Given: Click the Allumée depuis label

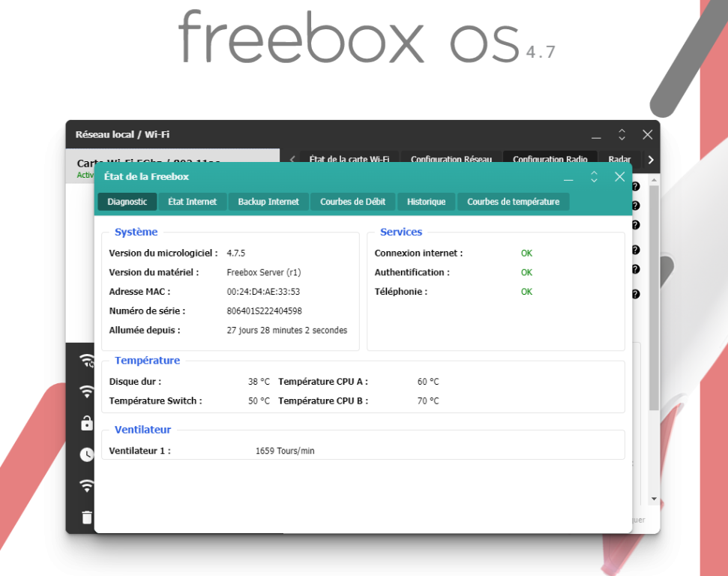Looking at the screenshot, I should pyautogui.click(x=145, y=330).
